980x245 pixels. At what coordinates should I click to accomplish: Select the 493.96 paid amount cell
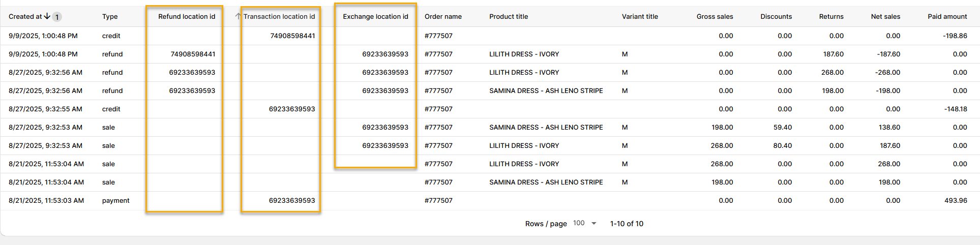tap(956, 200)
